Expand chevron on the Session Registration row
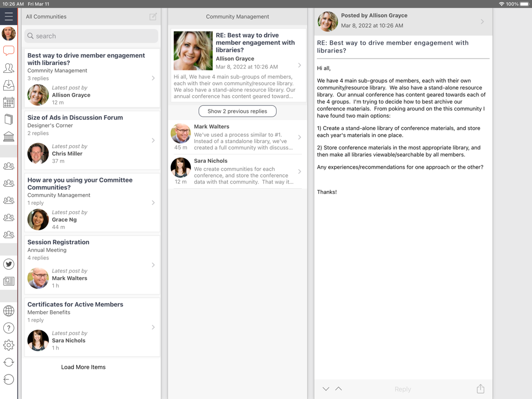The image size is (532, 399). coord(153,264)
